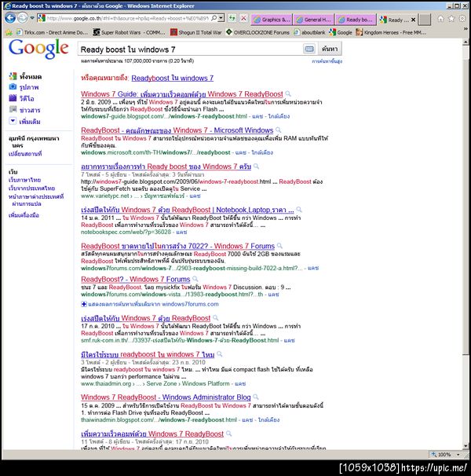Open 'Windows 7 ReadyBoost - Windows Administrator Blog' result

[x=166, y=397]
